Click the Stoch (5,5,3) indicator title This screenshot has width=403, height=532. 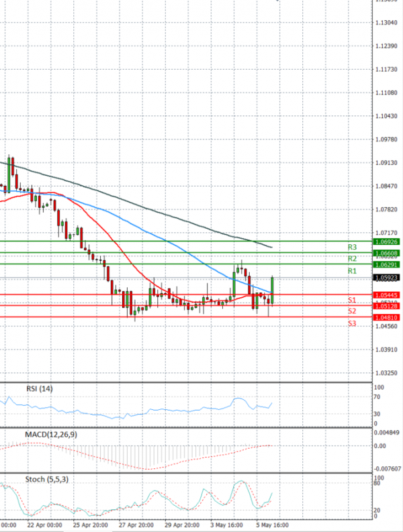(47, 480)
